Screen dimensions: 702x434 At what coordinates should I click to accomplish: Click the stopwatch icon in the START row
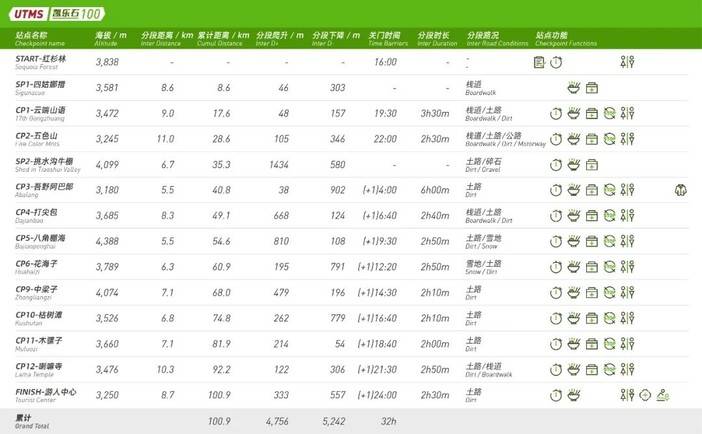556,62
